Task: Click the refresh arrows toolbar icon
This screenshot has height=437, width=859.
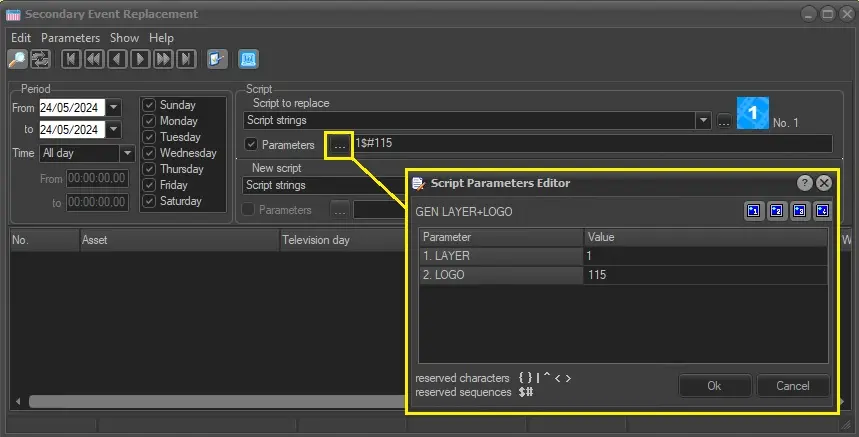Action: [x=41, y=59]
